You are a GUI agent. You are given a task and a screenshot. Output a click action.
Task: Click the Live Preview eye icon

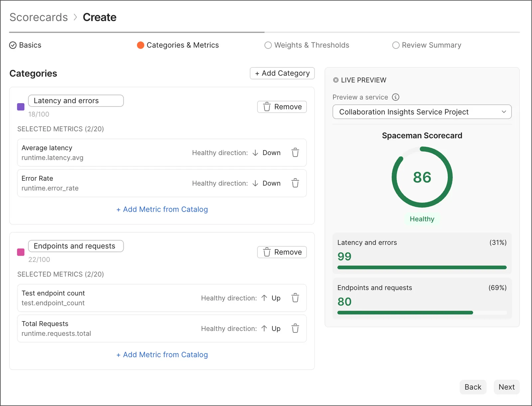(336, 80)
